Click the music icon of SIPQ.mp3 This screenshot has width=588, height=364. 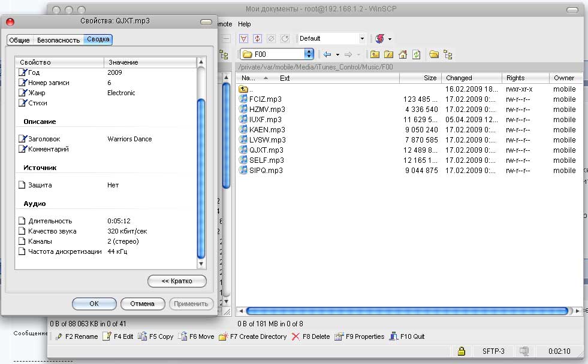coord(243,170)
